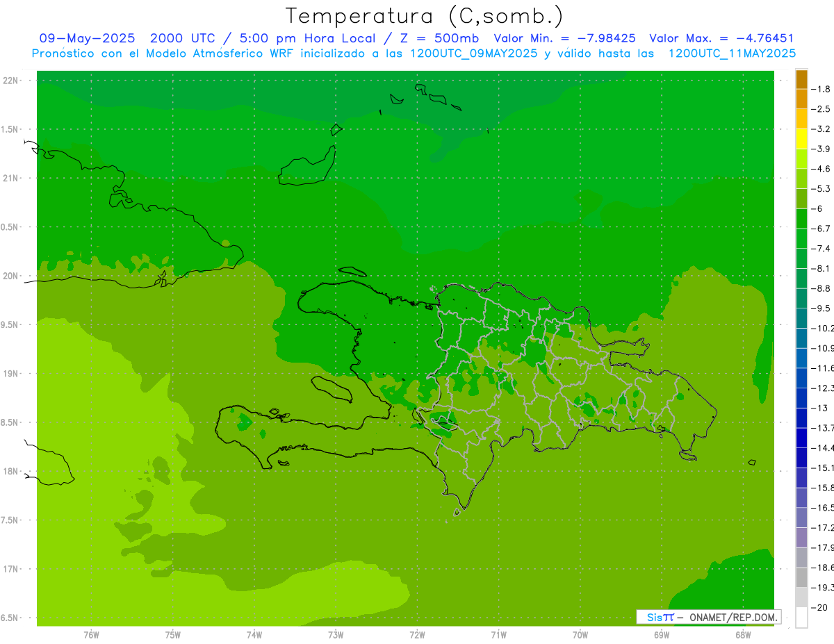834x644 pixels.
Task: Click the "-17.2" color scale label
Action: pyautogui.click(x=821, y=528)
